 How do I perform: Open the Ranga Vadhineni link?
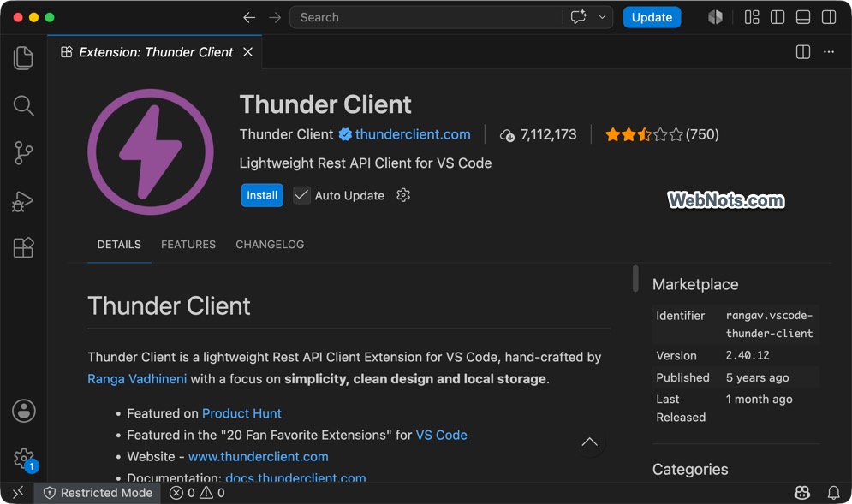pos(137,378)
